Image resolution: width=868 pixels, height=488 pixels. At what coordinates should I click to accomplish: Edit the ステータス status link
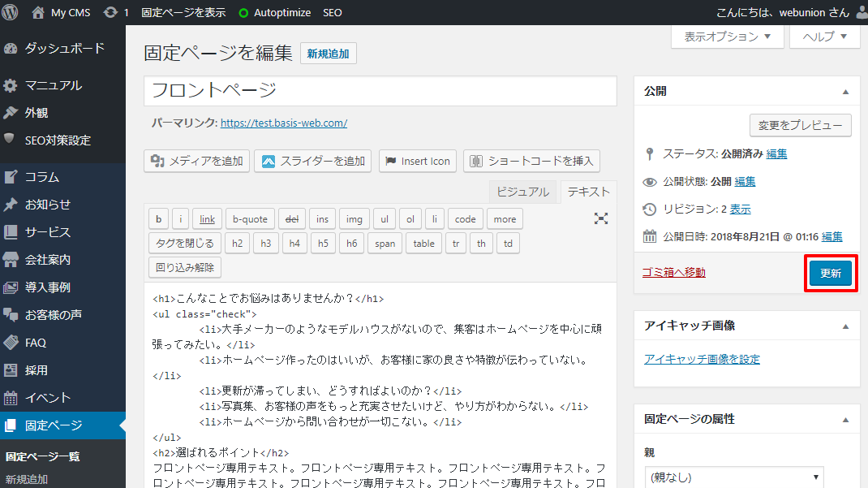coord(776,154)
